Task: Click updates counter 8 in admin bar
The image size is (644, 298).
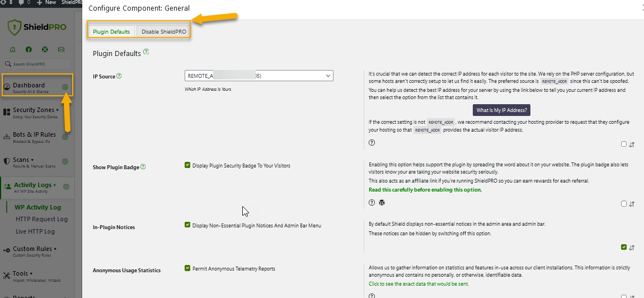Action: pos(7,2)
